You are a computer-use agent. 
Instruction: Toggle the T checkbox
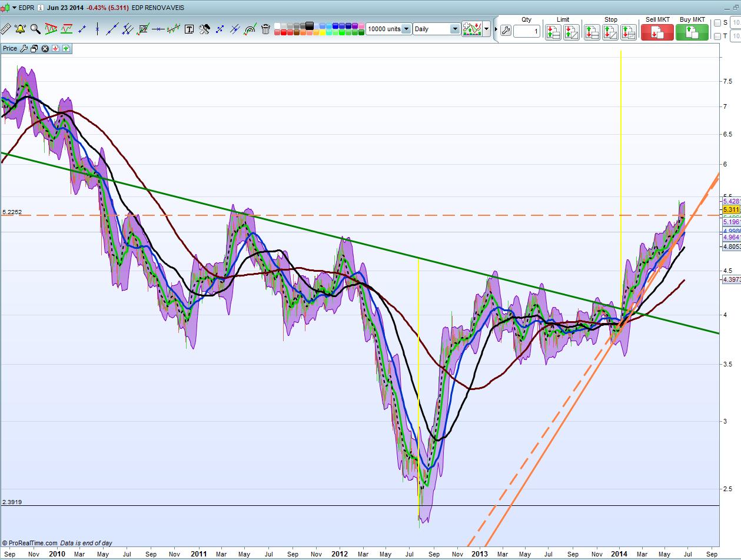[717, 36]
